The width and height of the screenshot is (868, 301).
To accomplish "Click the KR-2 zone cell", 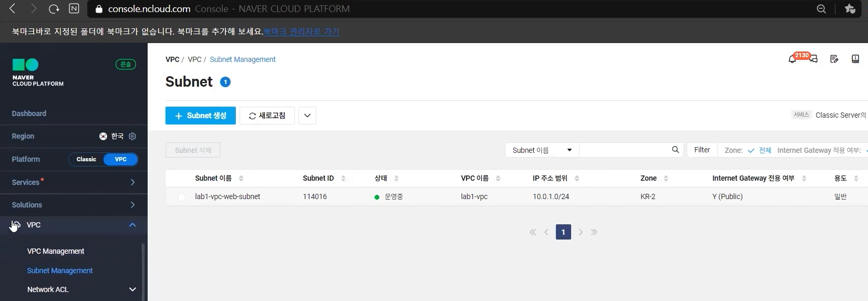I will point(648,196).
